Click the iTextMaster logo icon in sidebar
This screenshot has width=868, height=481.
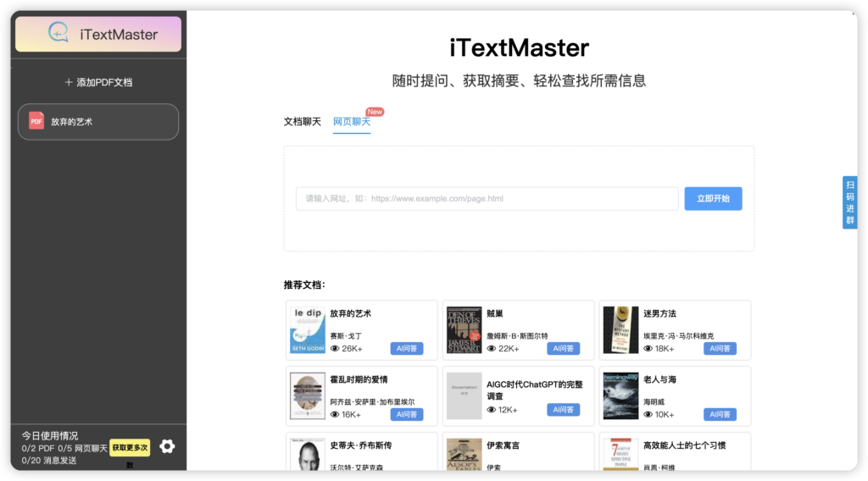pos(58,33)
